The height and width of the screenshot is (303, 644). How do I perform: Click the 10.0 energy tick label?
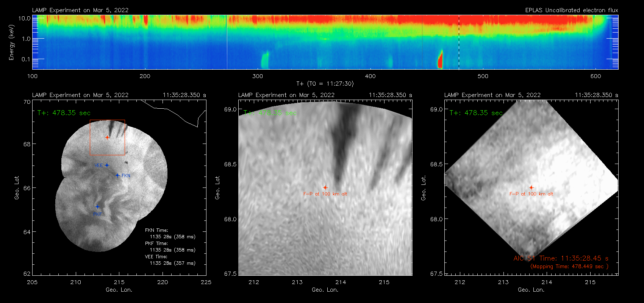coord(25,18)
